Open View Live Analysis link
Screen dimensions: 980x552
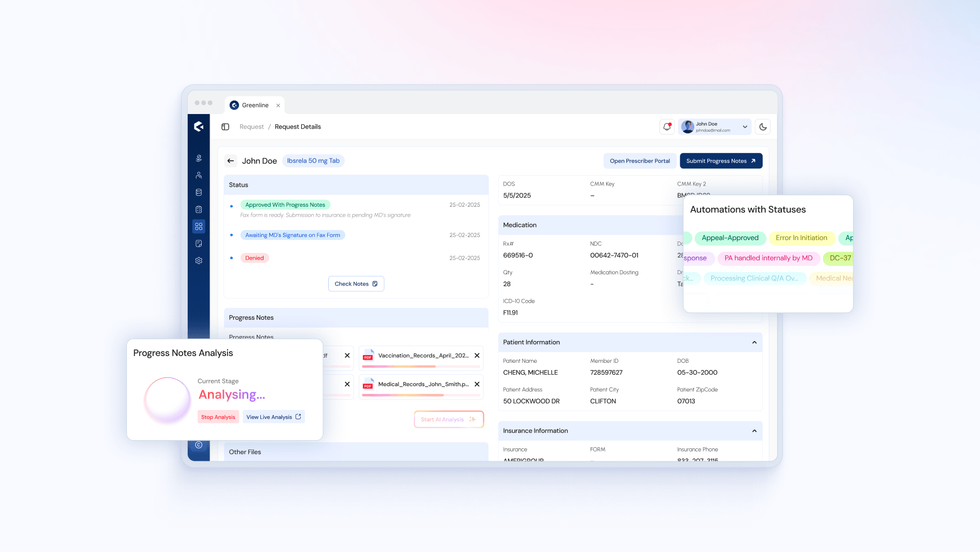click(274, 417)
